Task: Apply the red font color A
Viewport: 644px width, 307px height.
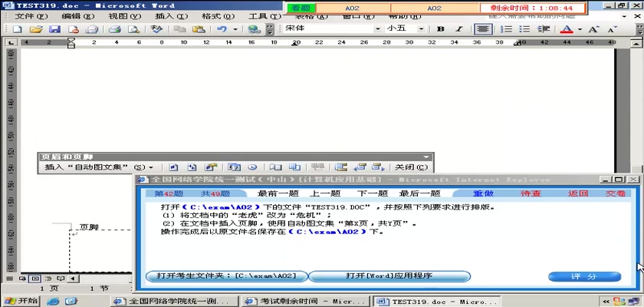Action: click(567, 29)
